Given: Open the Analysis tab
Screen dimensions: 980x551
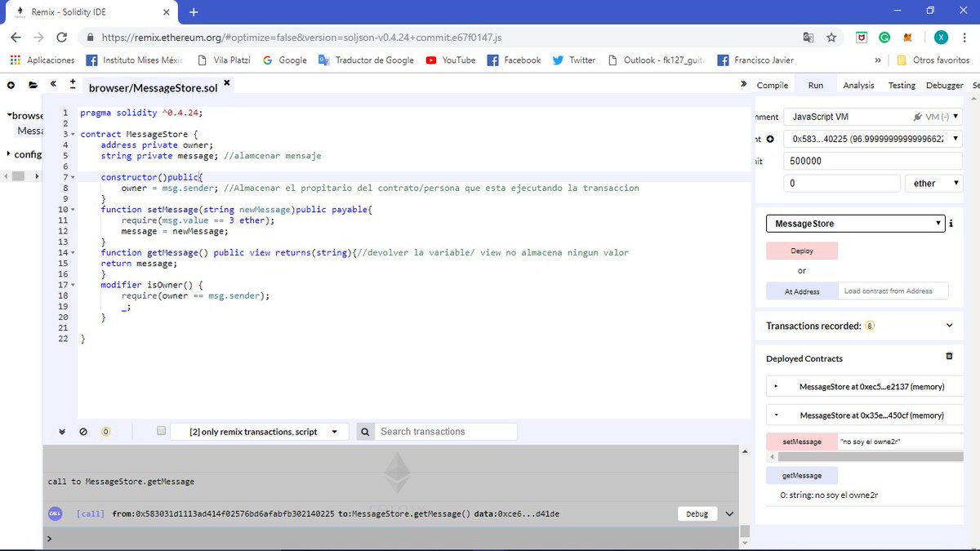Looking at the screenshot, I should pyautogui.click(x=858, y=85).
